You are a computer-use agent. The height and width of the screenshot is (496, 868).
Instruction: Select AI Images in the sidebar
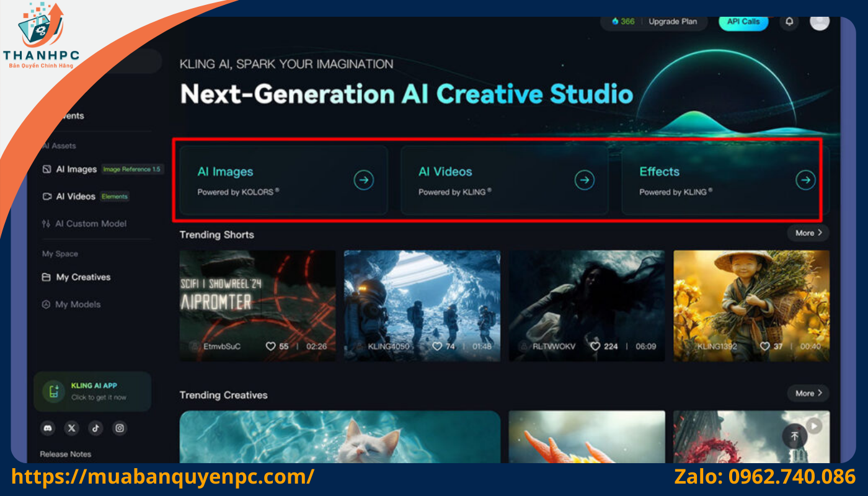point(76,169)
